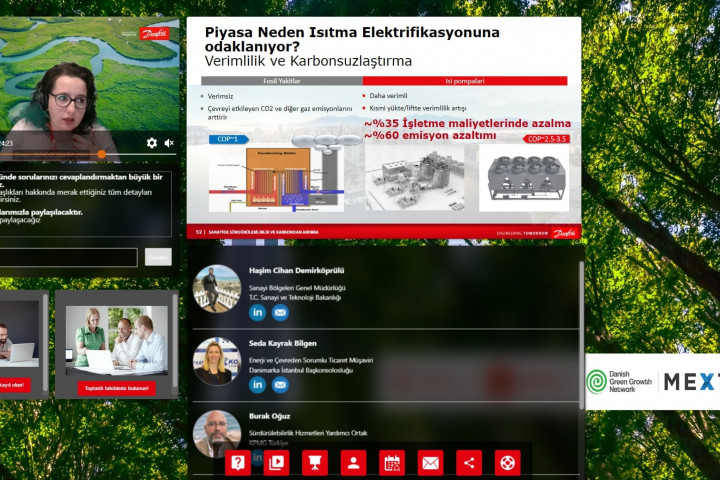
Task: Click the MEXT logo banner
Action: 692,382
